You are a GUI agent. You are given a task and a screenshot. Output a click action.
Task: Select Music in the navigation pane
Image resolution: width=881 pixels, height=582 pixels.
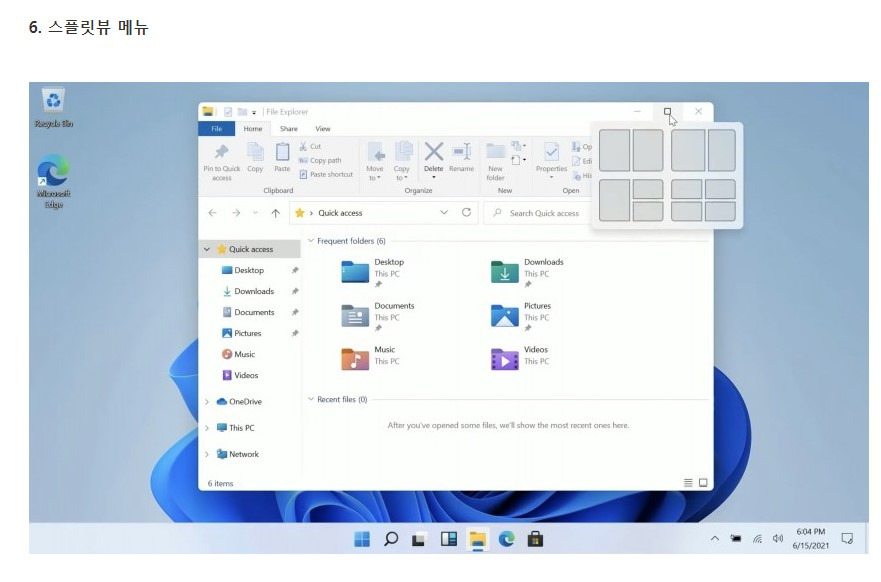tap(244, 354)
